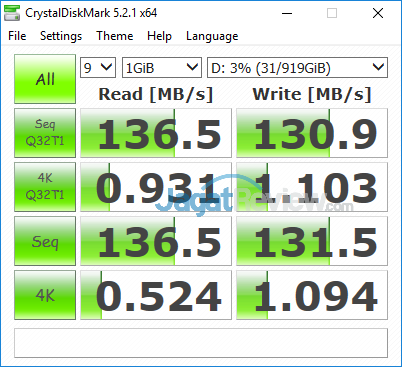Click the empty comment field at bottom

(201, 343)
